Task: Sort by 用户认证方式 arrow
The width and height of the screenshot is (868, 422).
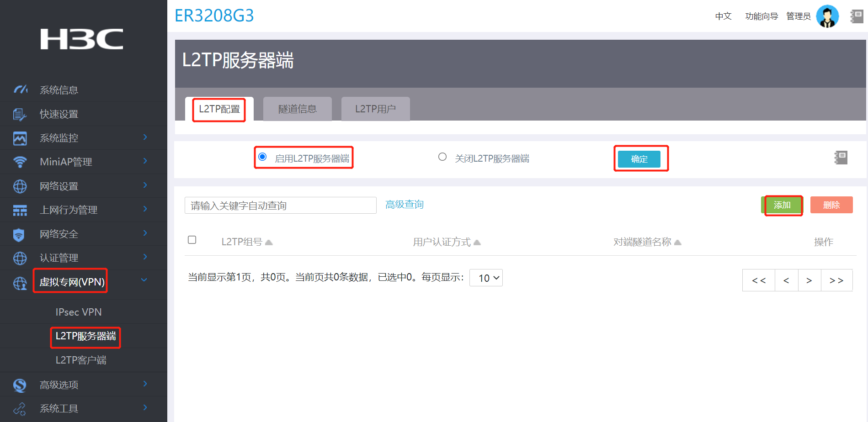Action: pyautogui.click(x=477, y=242)
